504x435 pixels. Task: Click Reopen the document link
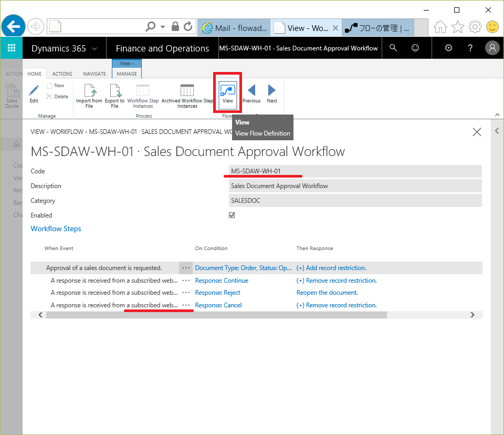327,293
